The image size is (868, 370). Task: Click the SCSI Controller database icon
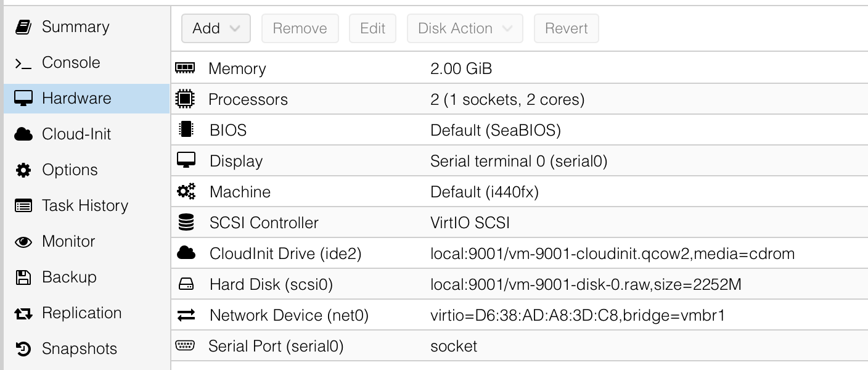point(186,222)
